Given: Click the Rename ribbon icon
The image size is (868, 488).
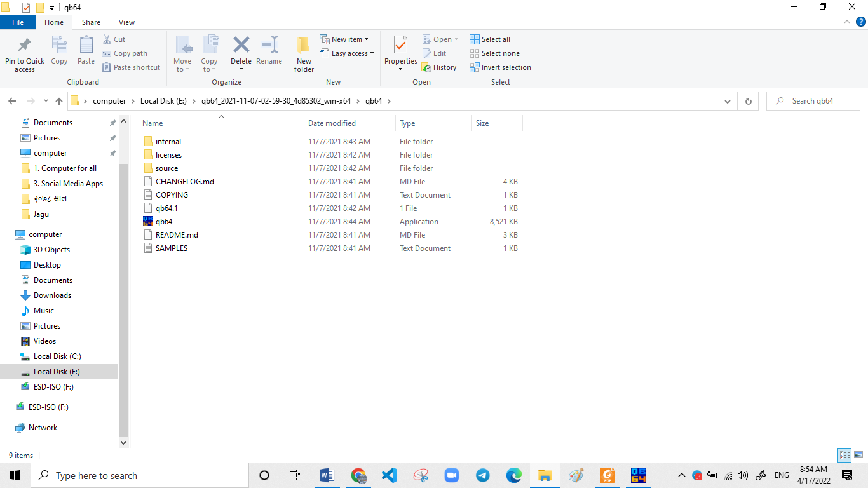Looking at the screenshot, I should (x=269, y=44).
